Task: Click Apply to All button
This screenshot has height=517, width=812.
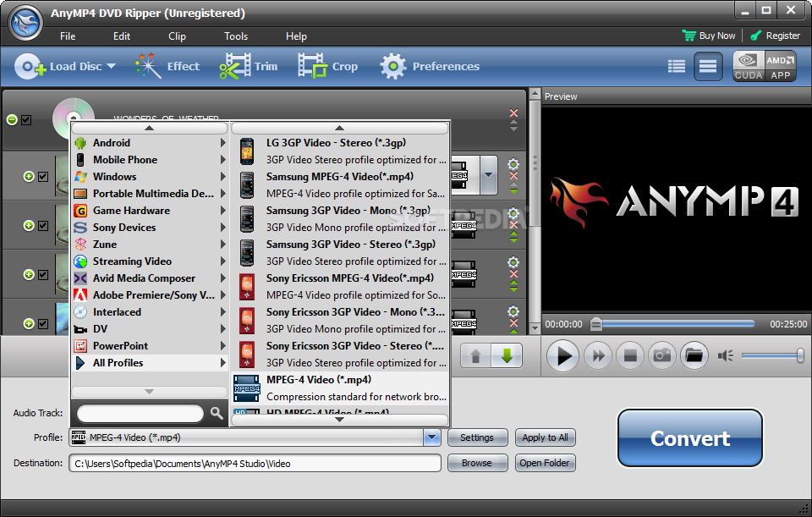Action: [x=545, y=437]
